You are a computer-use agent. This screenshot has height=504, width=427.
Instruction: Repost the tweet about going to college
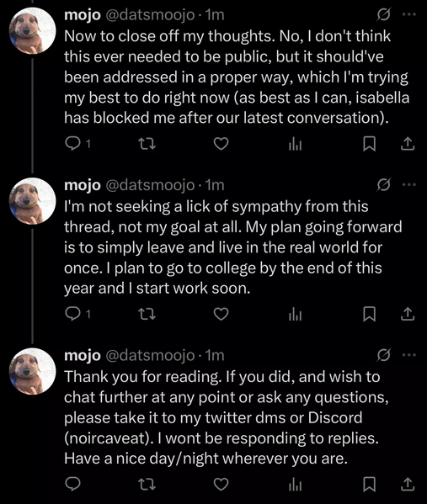pyautogui.click(x=147, y=314)
